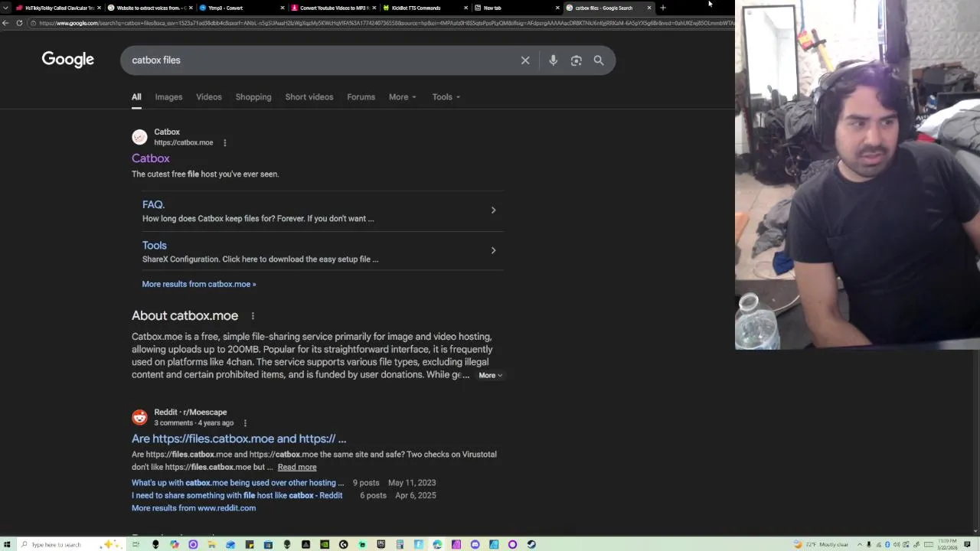Open About catbox.moe three-dot options
The image size is (980, 551).
[253, 316]
